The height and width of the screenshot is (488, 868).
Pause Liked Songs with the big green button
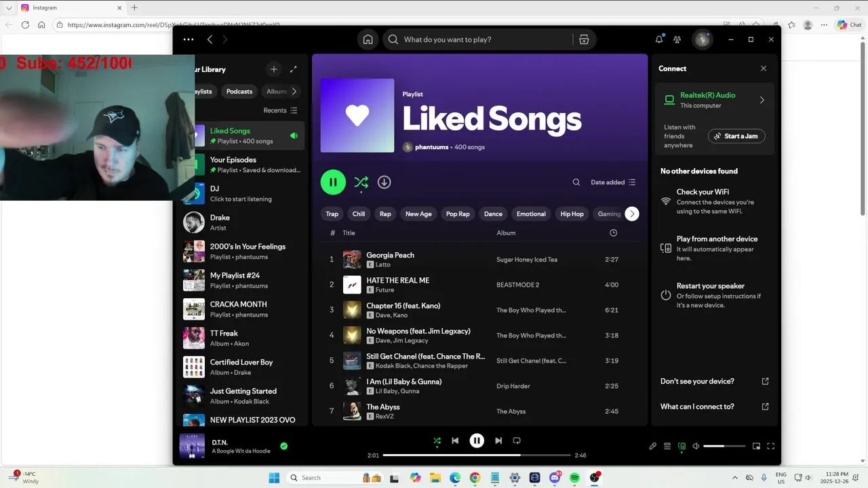click(x=333, y=182)
